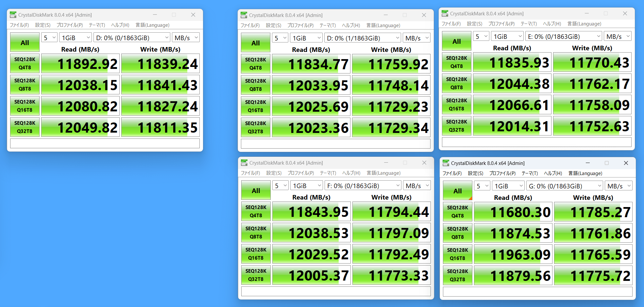
Task: Open ヘルプ(H) menu in D: (1/1863GiB) window
Action: [351, 25]
